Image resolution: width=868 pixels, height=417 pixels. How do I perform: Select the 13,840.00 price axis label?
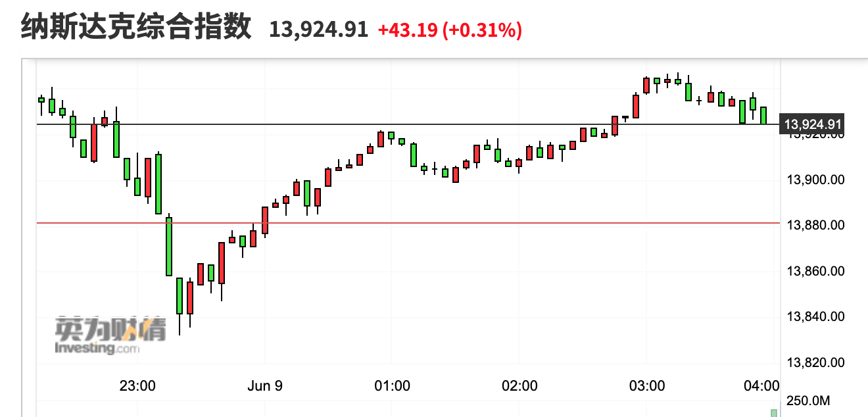(815, 317)
